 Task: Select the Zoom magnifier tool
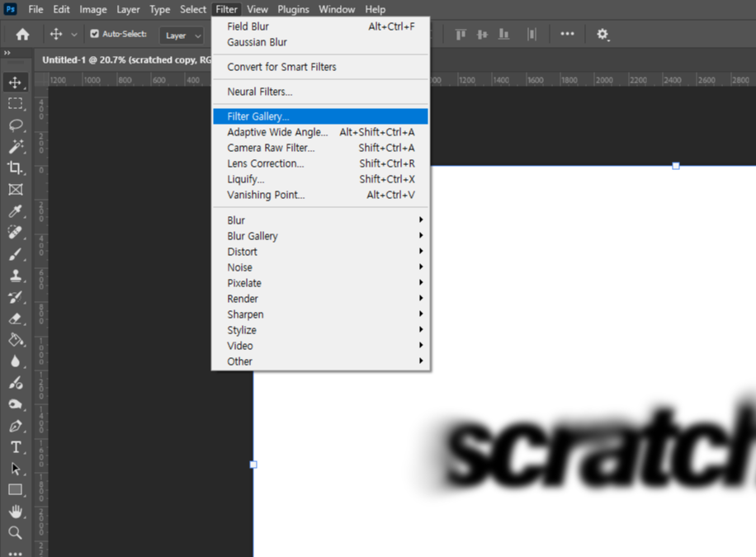coord(16,533)
